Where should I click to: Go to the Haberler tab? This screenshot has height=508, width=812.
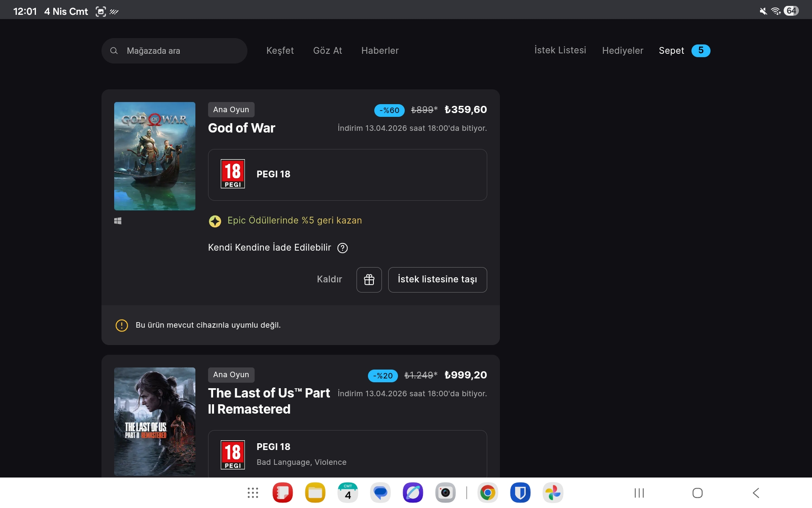point(380,51)
